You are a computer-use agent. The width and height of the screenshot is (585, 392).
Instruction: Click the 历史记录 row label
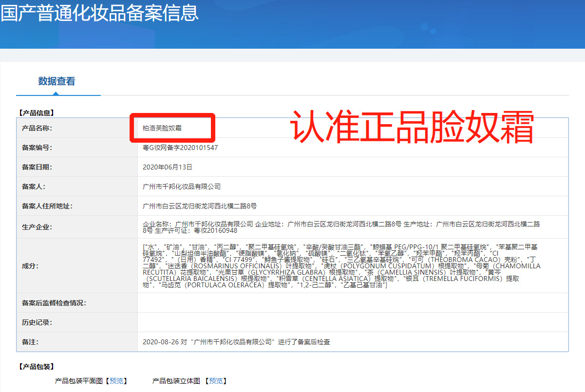[x=37, y=322]
